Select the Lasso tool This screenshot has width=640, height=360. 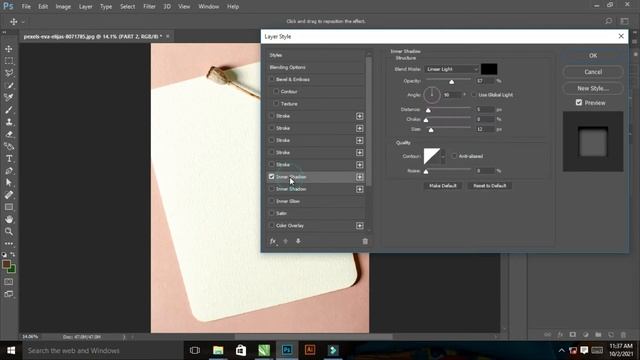point(9,73)
